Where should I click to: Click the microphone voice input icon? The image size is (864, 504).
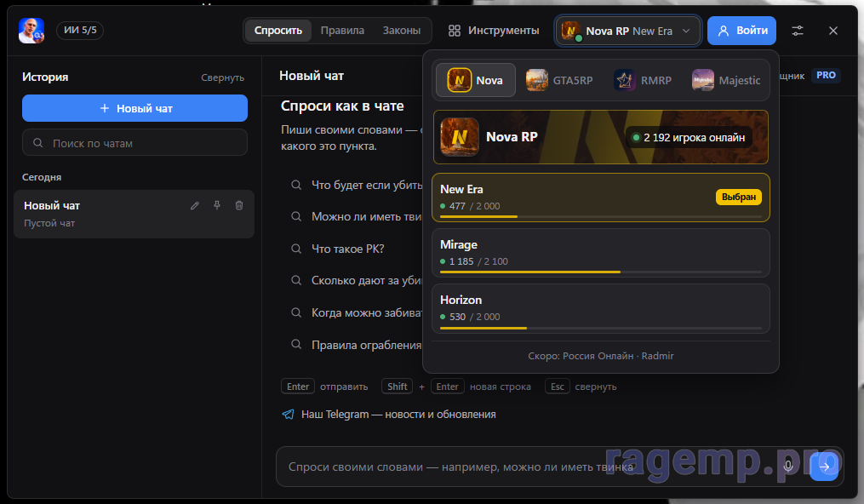[788, 466]
